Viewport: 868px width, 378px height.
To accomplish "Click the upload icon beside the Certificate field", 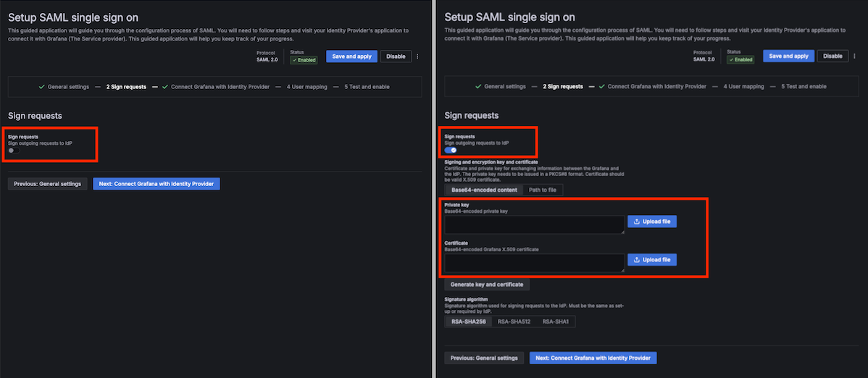I will (x=637, y=259).
